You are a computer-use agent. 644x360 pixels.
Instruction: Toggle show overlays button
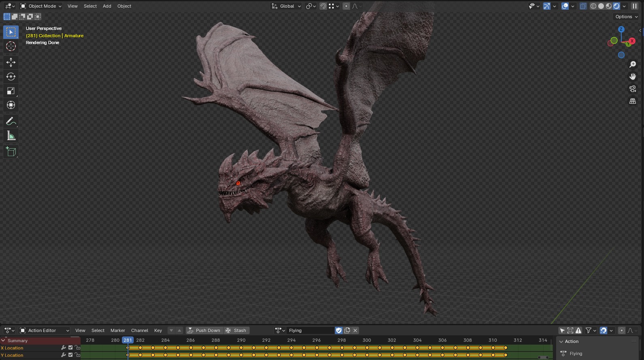[x=565, y=6]
